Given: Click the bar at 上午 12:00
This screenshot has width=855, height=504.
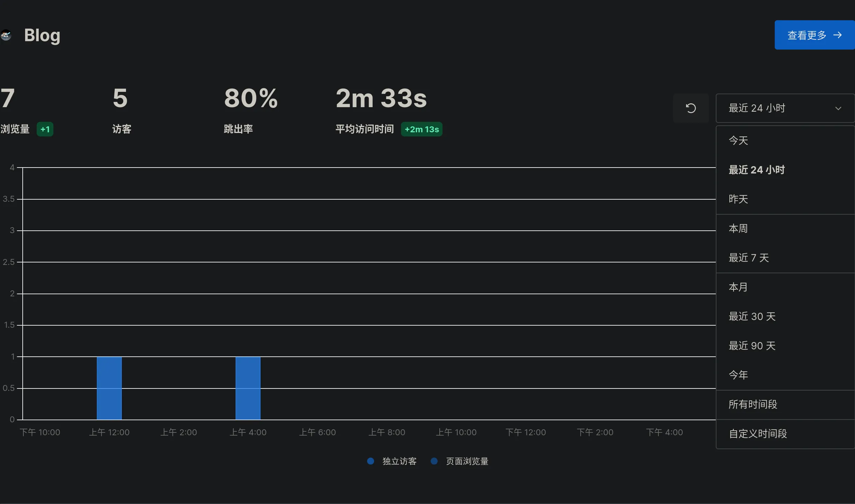Looking at the screenshot, I should tap(109, 388).
